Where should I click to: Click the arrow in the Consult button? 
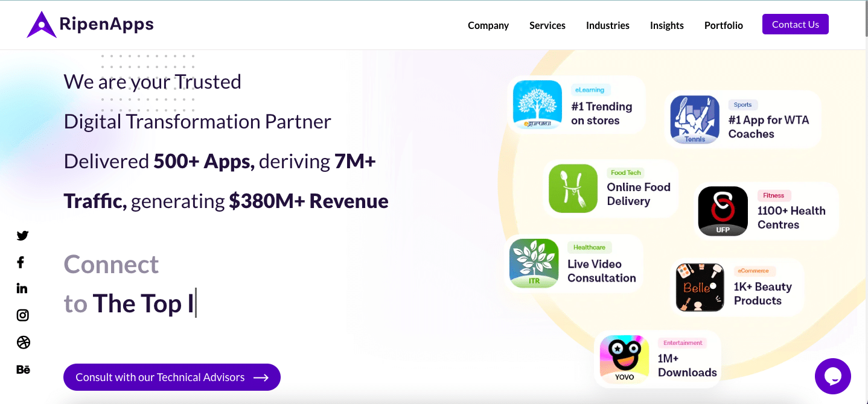261,377
